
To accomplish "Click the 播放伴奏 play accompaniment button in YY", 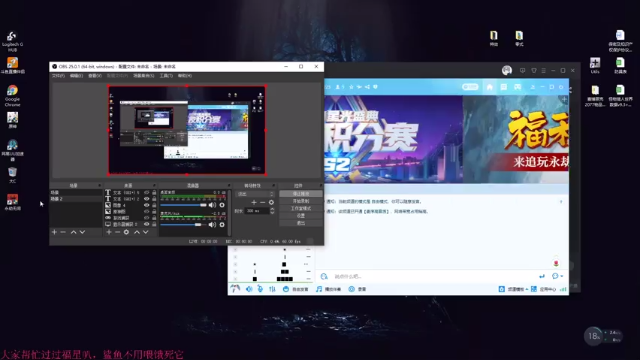I will tap(329, 289).
